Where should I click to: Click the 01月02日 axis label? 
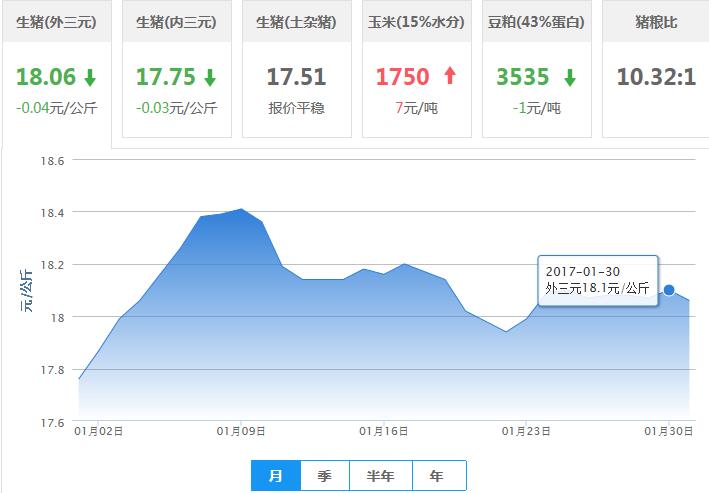[x=99, y=431]
